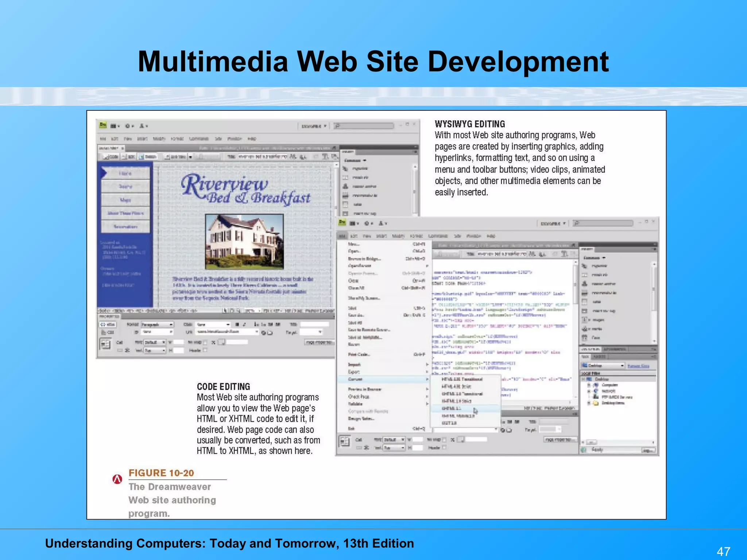Screen dimensions: 747x560
Task: Click Email Link icon in upper-left Insert panel
Action: (345, 178)
